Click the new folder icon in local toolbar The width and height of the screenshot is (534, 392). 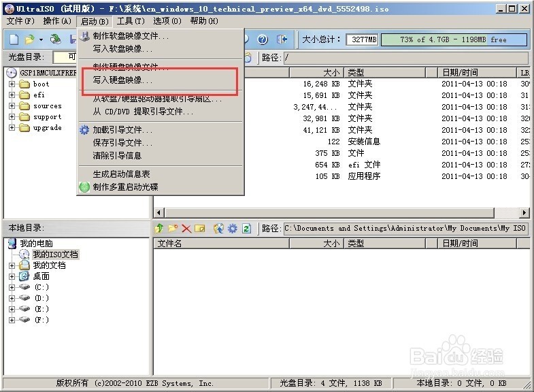pos(173,228)
